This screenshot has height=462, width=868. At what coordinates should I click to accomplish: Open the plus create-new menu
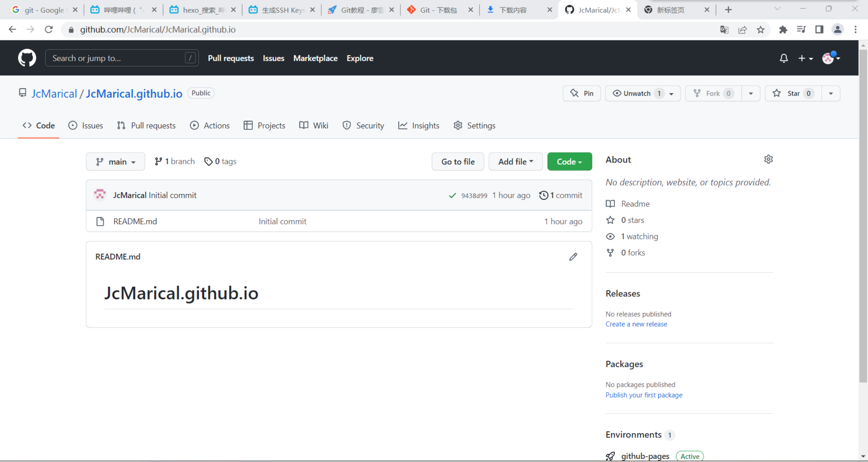pos(805,58)
